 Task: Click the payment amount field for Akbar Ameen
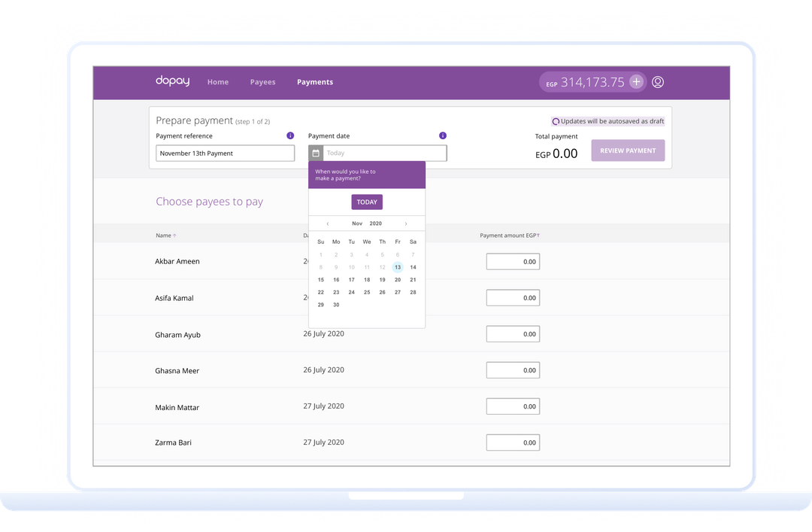513,261
